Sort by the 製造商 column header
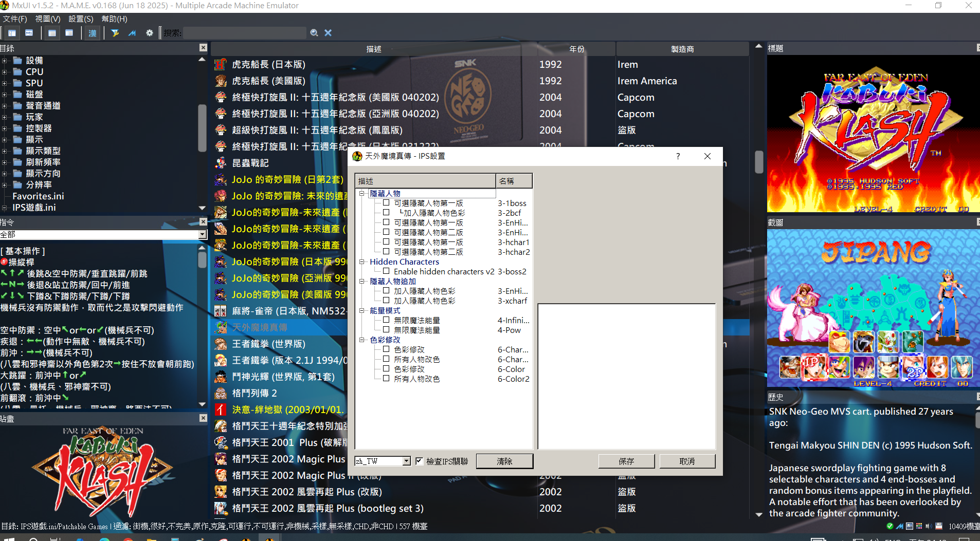This screenshot has height=541, width=980. pyautogui.click(x=682, y=49)
